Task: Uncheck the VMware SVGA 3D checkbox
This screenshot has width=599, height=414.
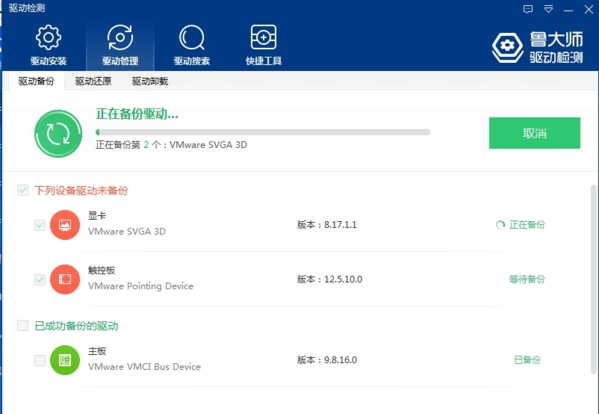Action: click(40, 225)
